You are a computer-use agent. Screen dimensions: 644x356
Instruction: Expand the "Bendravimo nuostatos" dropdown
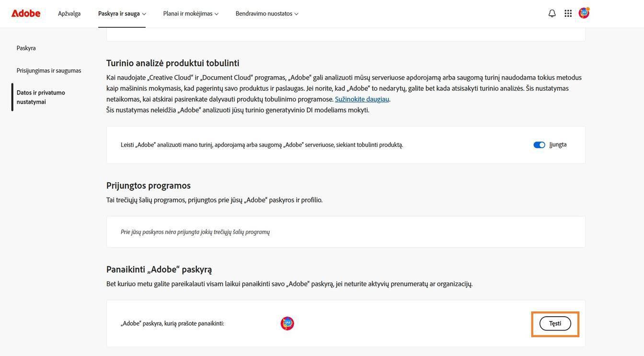(266, 13)
